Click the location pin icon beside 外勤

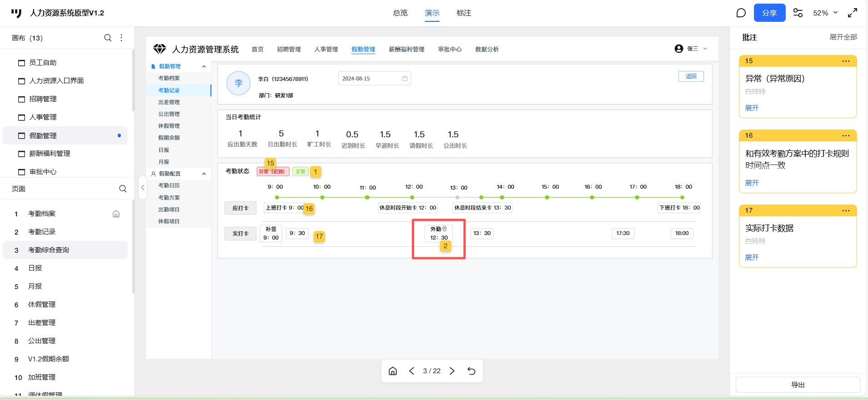tap(444, 229)
